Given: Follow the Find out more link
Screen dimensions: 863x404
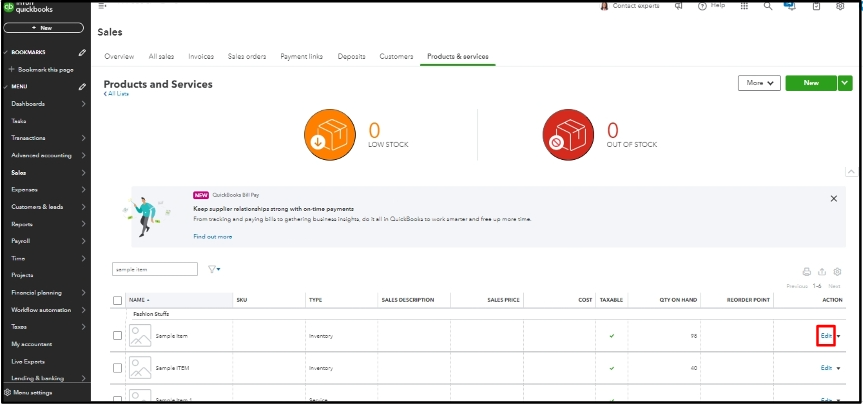Looking at the screenshot, I should click(212, 237).
